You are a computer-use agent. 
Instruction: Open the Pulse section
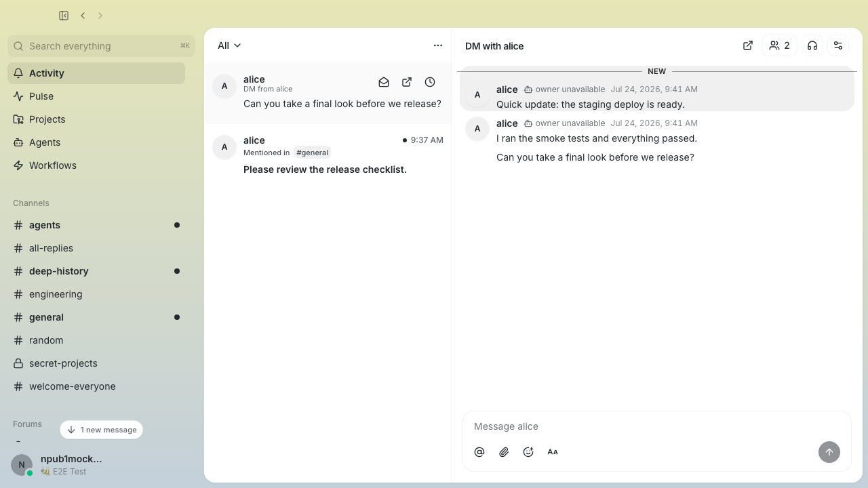tap(96, 96)
